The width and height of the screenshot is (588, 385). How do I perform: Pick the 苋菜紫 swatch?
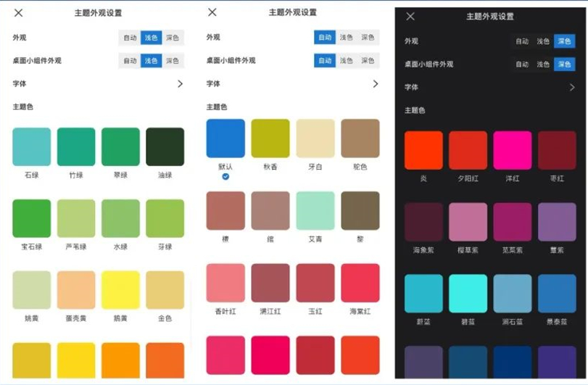tap(513, 222)
